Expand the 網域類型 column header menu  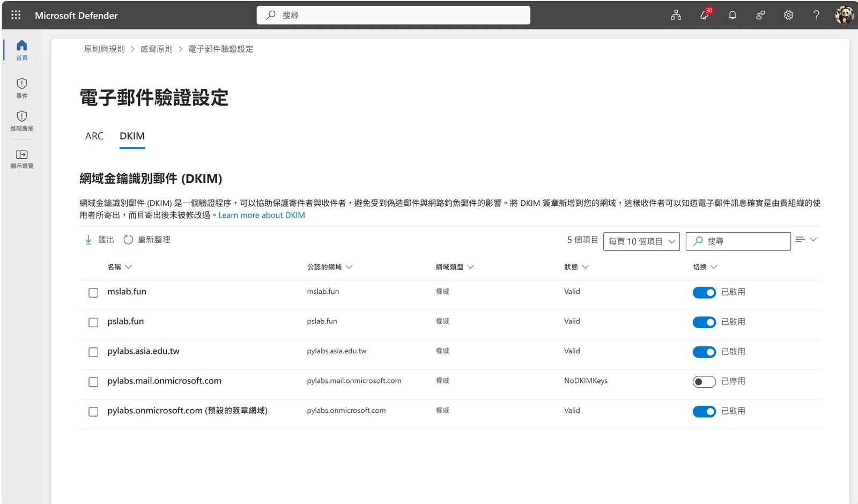[x=455, y=267]
